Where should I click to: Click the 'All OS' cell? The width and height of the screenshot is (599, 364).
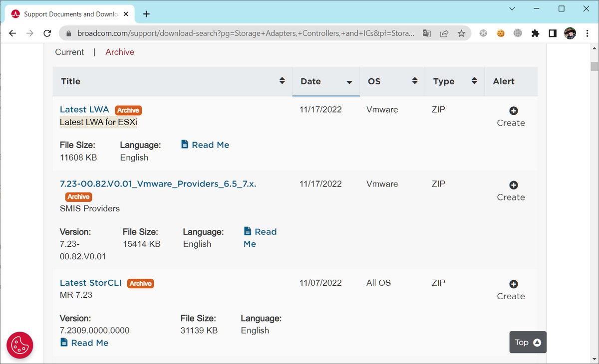tap(378, 283)
